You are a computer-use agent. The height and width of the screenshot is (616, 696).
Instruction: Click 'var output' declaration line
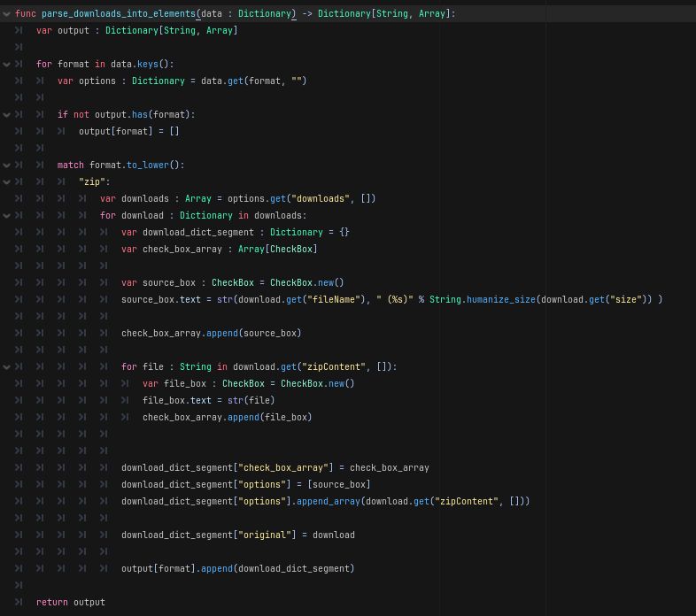(x=137, y=31)
